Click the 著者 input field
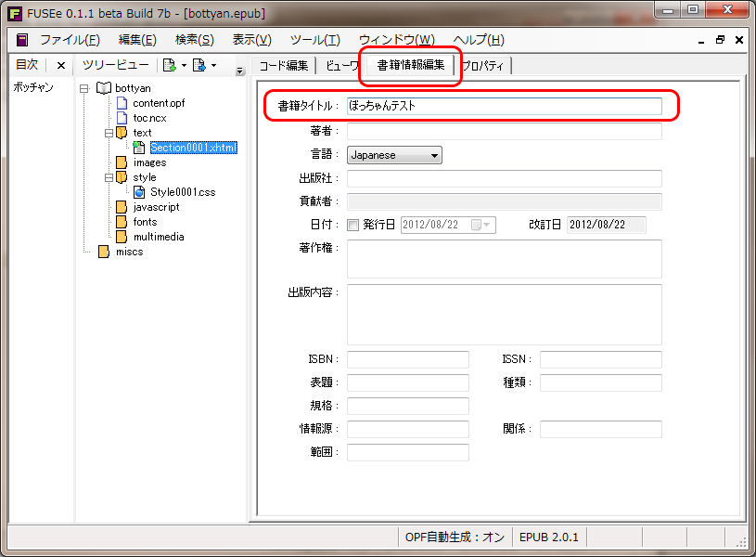The height and width of the screenshot is (557, 756). [504, 131]
